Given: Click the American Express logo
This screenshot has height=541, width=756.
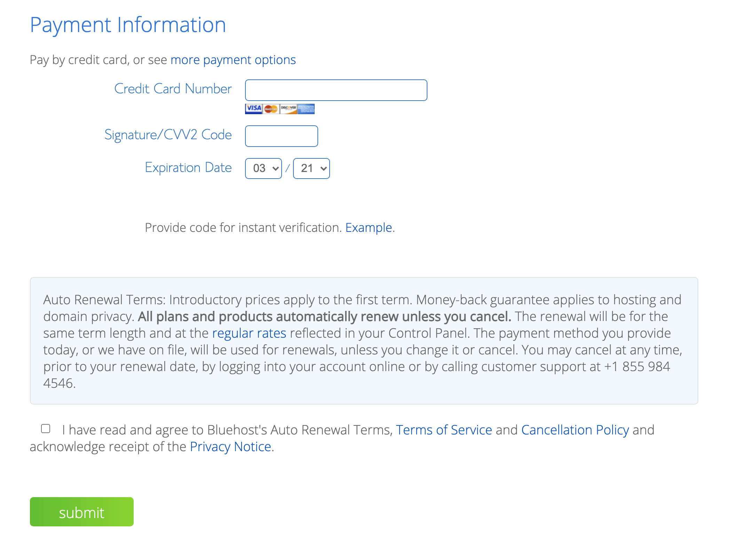Looking at the screenshot, I should pyautogui.click(x=306, y=109).
